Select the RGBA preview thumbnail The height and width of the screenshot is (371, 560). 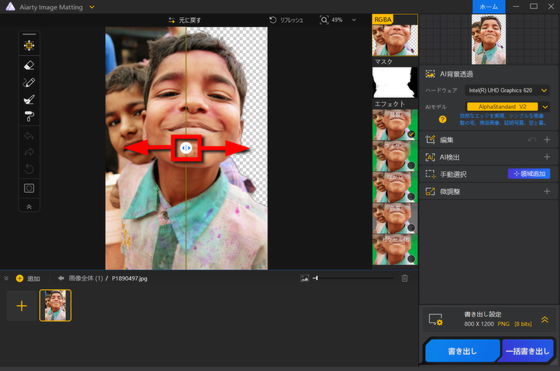395,35
